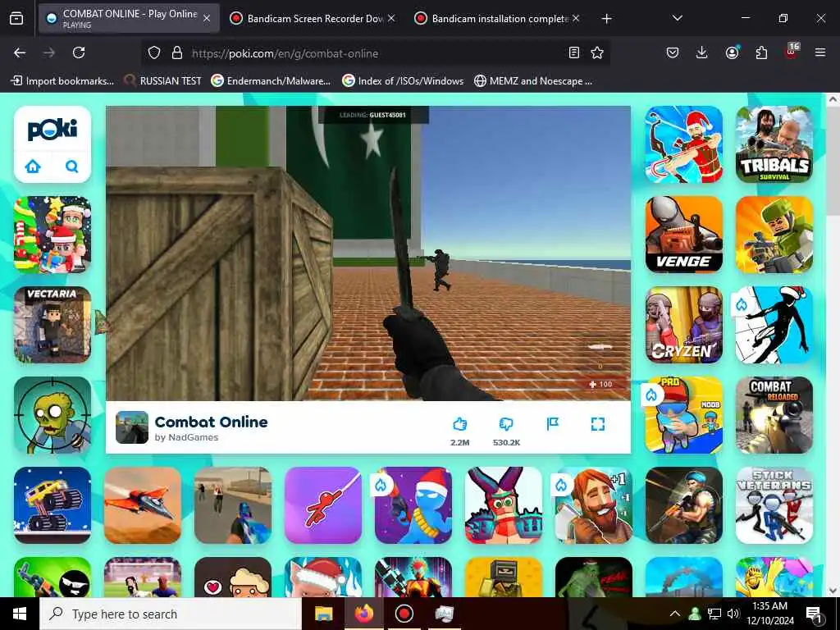This screenshot has height=630, width=840.
Task: Click NadGames developer link
Action: (186, 437)
